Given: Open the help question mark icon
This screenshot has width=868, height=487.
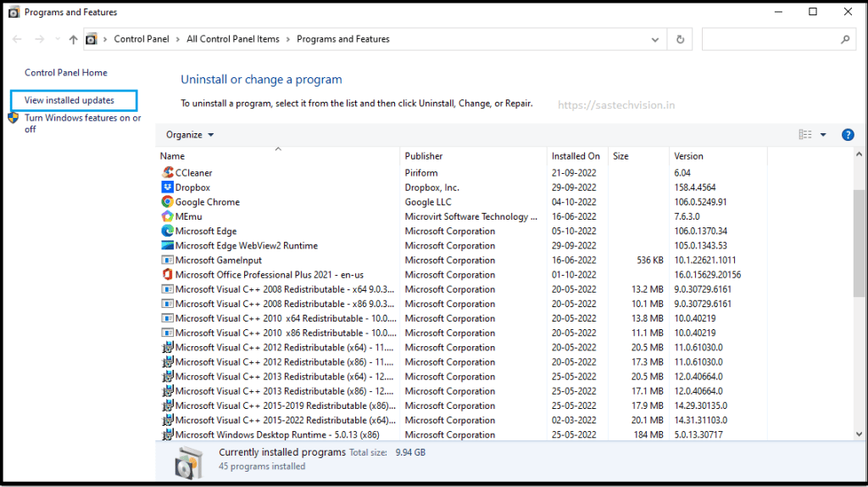Looking at the screenshot, I should pos(848,135).
